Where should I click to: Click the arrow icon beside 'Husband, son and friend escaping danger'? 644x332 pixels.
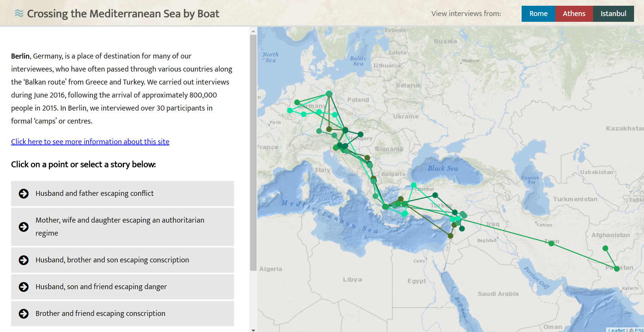click(23, 287)
